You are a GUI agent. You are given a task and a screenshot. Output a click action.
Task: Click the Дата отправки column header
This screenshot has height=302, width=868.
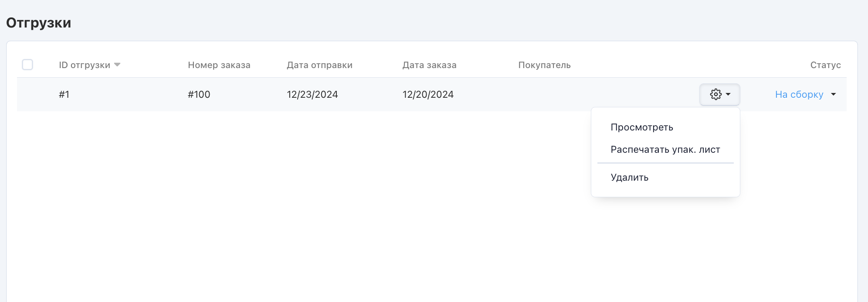pos(319,65)
